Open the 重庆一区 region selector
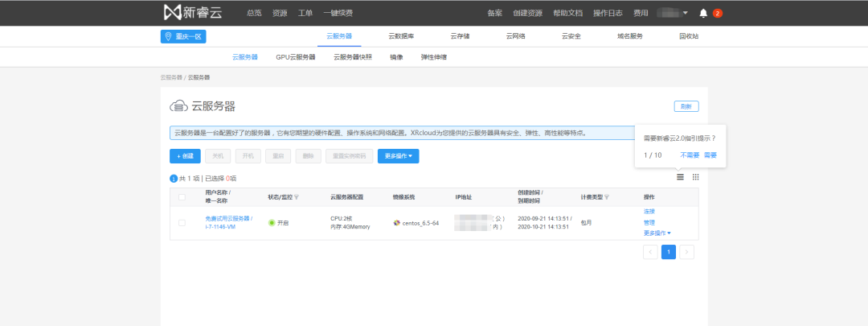This screenshot has height=326, width=868. 183,36
